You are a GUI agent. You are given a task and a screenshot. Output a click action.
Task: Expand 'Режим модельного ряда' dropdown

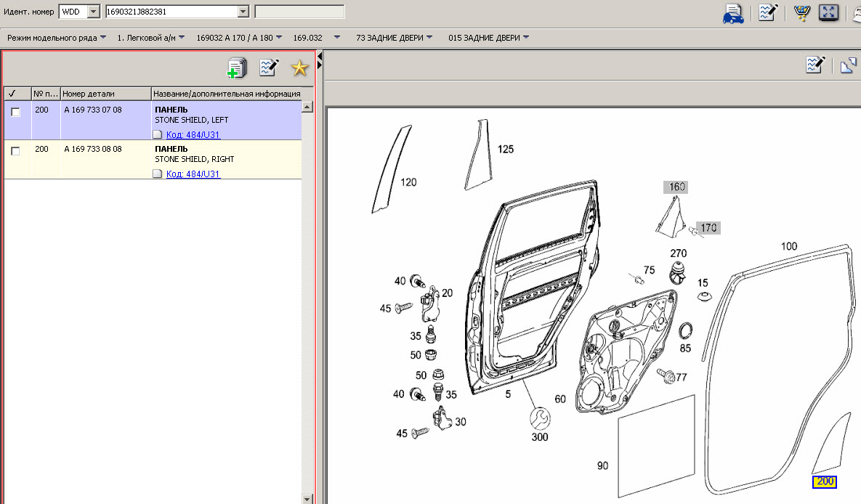coord(103,38)
